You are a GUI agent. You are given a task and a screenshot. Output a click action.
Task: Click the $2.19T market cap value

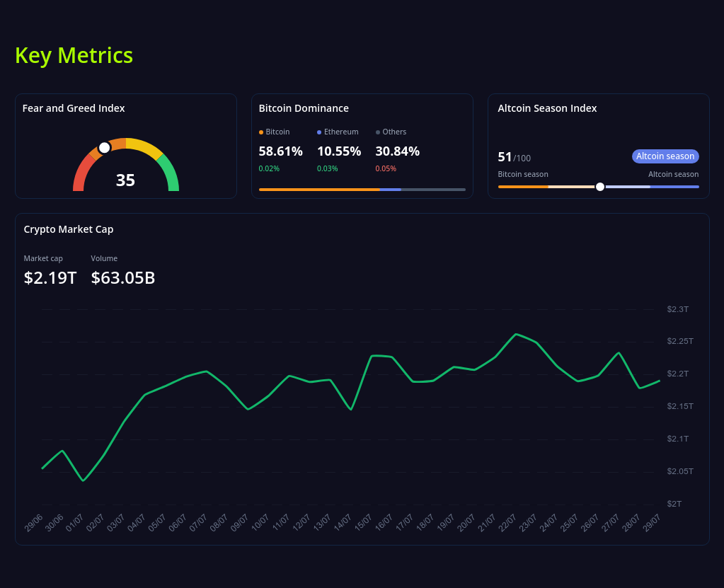tap(50, 277)
